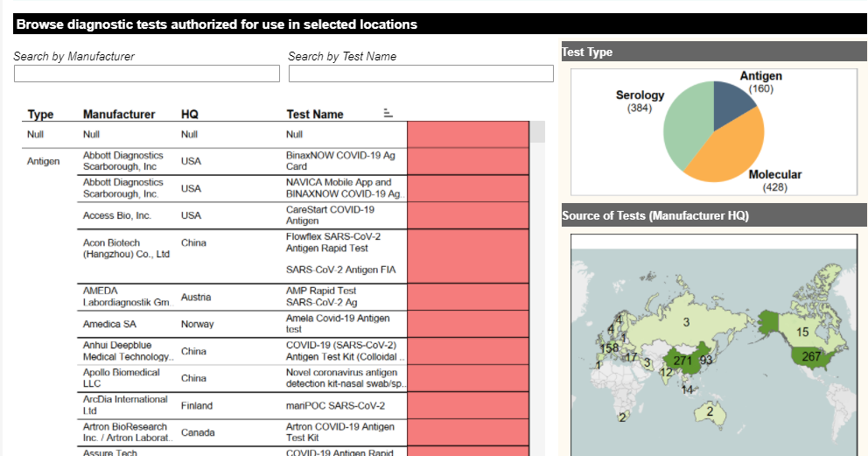Click India labeled 12 on the map
The image size is (868, 456).
667,373
